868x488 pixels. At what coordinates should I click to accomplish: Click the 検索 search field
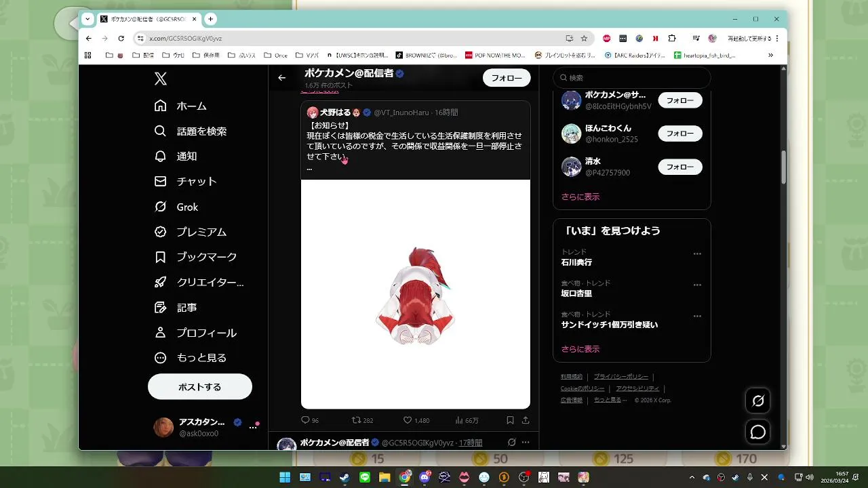tap(631, 78)
